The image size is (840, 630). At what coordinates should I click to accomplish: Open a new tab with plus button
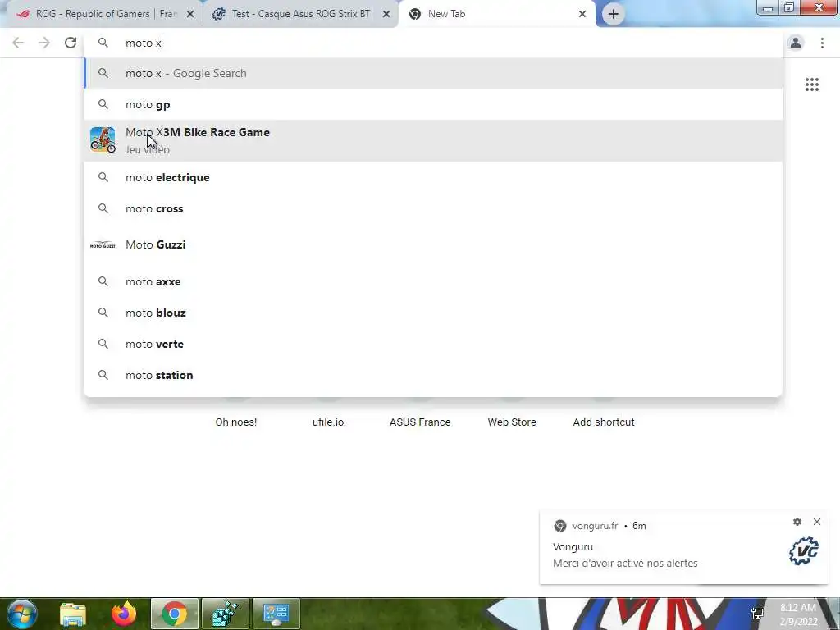[x=614, y=14]
